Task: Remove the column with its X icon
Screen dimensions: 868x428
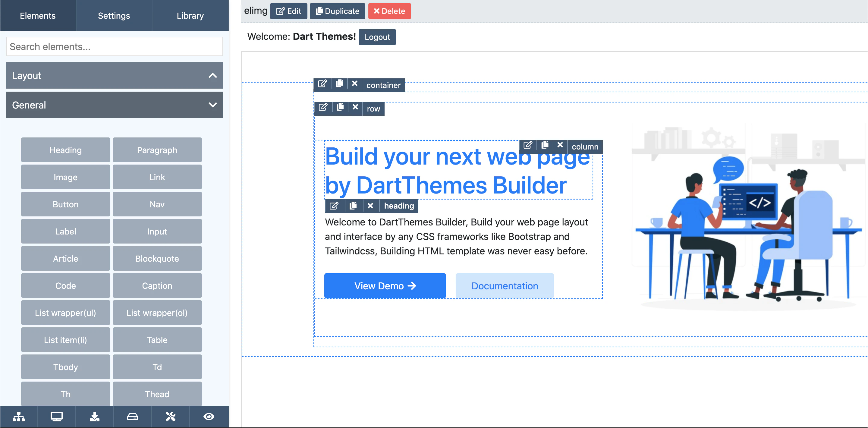Action: pos(560,145)
